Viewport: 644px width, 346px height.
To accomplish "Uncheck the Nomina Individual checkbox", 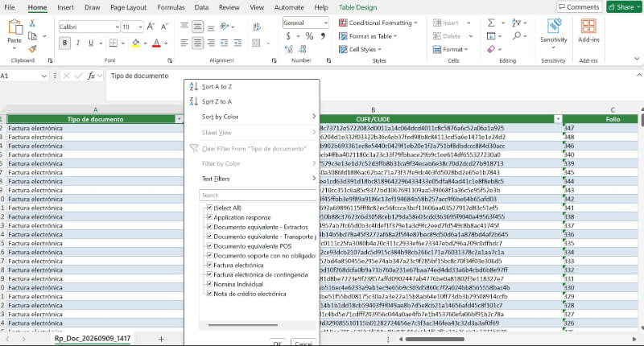I will pyautogui.click(x=209, y=284).
